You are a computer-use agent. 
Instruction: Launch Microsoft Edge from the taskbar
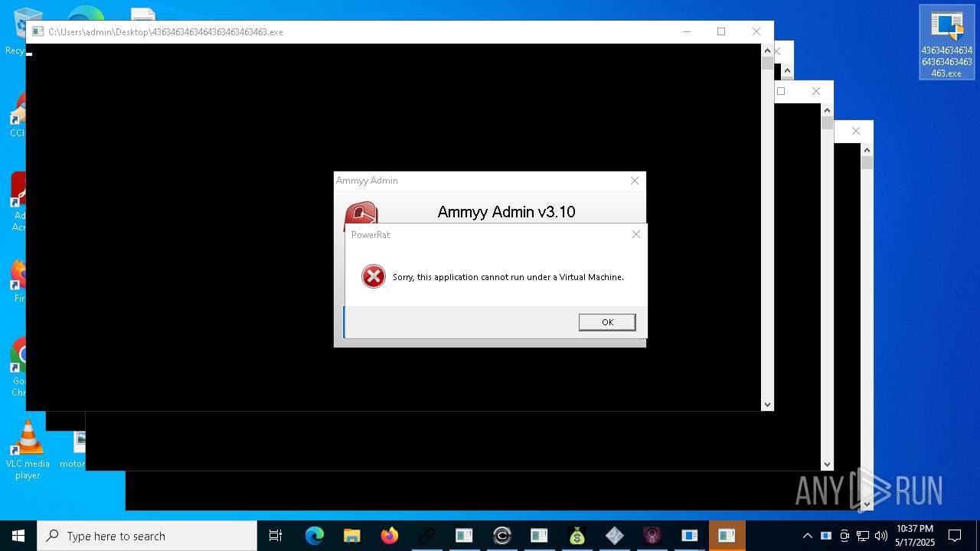(x=315, y=536)
